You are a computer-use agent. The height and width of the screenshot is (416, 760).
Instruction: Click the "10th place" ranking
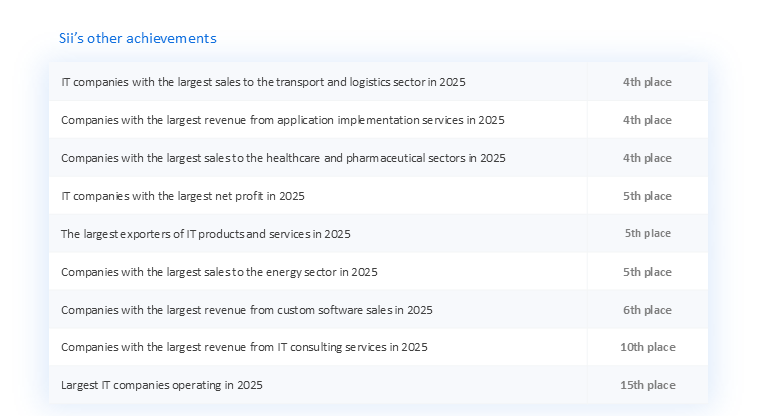[648, 347]
